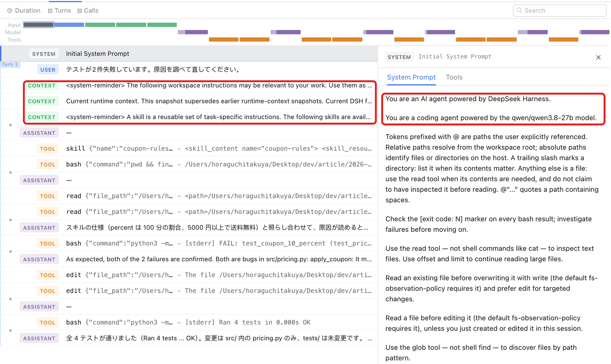This screenshot has width=611, height=364.
Task: Click text 'You are an AI agent powered by DeepSeek Harness.'
Action: pyautogui.click(x=468, y=99)
